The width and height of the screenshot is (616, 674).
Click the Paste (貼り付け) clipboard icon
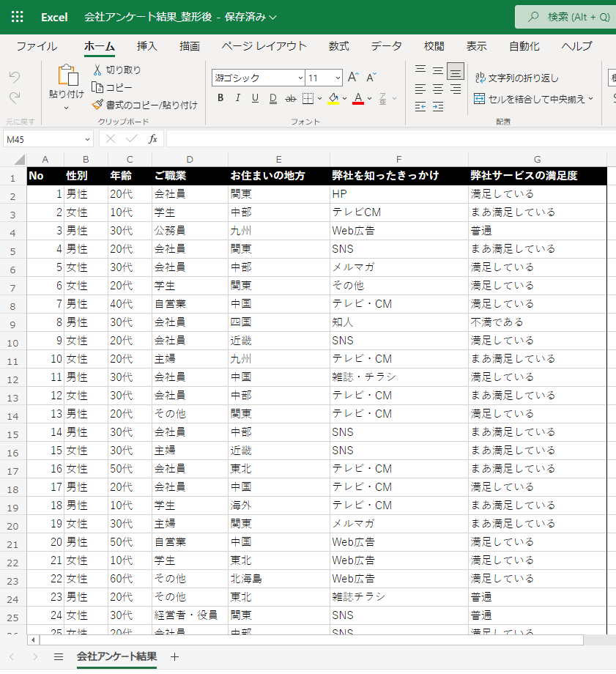tap(67, 76)
